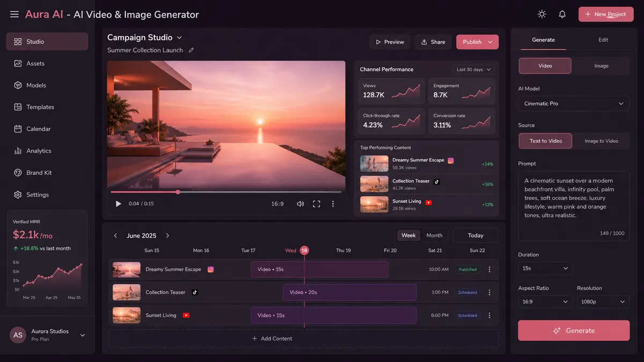Open Analytics in sidebar
This screenshot has height=362, width=644.
tap(47, 151)
